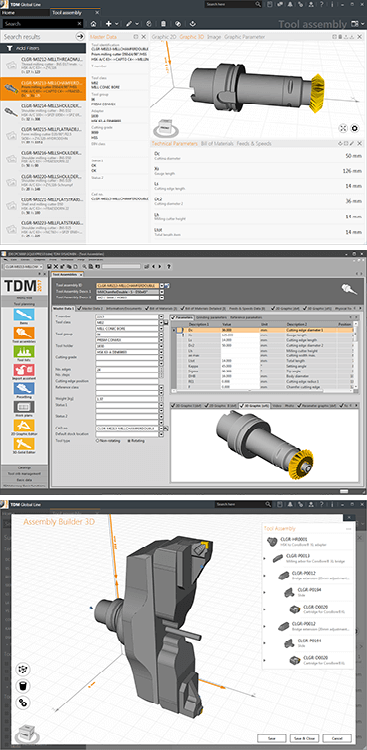
Task: Select CLGR-M0214-MILLSHOULDER result
Action: tap(43, 113)
